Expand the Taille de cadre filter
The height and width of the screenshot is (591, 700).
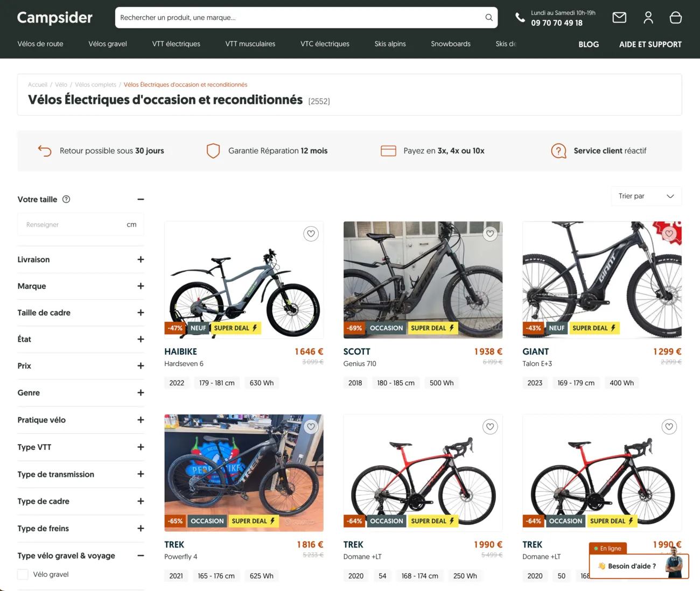pyautogui.click(x=141, y=313)
